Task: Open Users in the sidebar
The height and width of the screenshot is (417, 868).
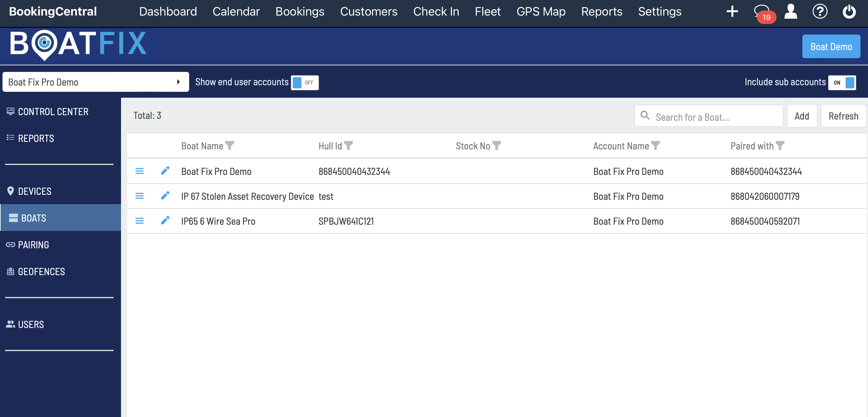Action: [x=61, y=324]
